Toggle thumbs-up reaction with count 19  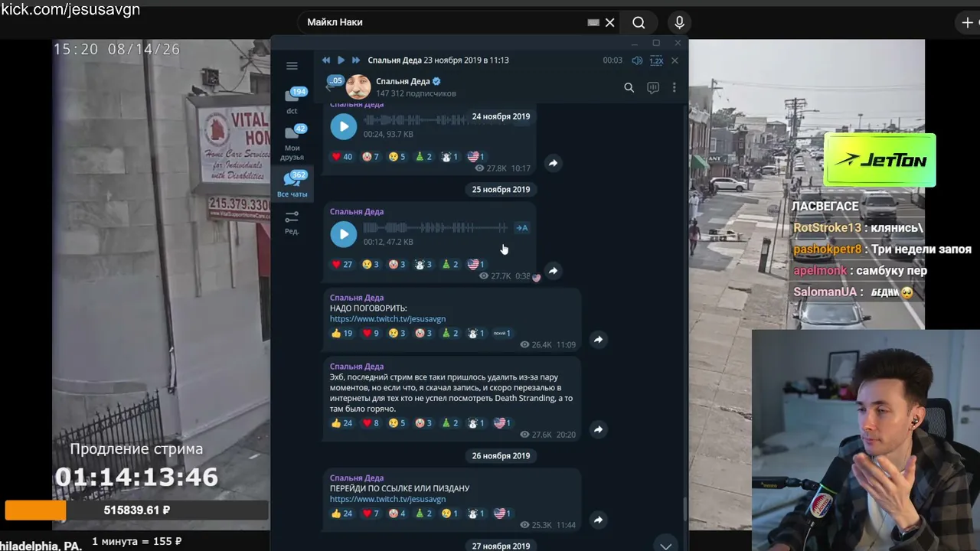click(341, 334)
